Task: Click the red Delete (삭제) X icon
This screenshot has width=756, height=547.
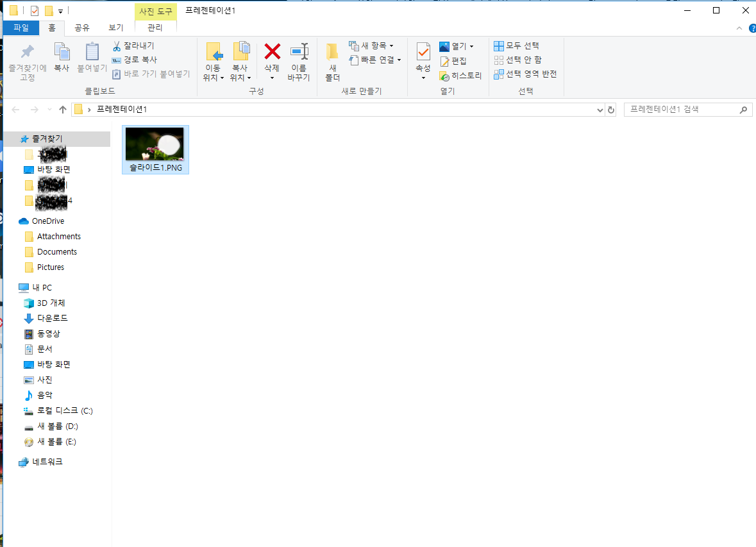Action: (x=273, y=51)
